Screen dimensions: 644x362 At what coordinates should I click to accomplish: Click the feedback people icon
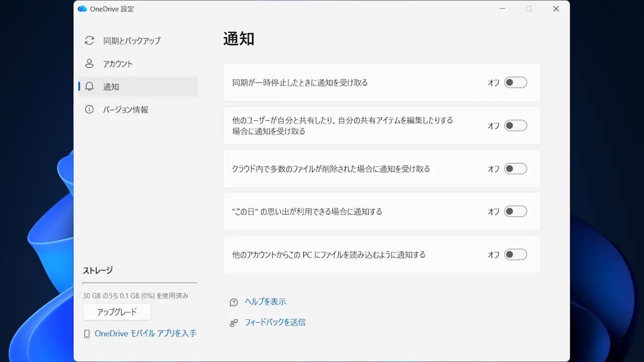click(233, 323)
